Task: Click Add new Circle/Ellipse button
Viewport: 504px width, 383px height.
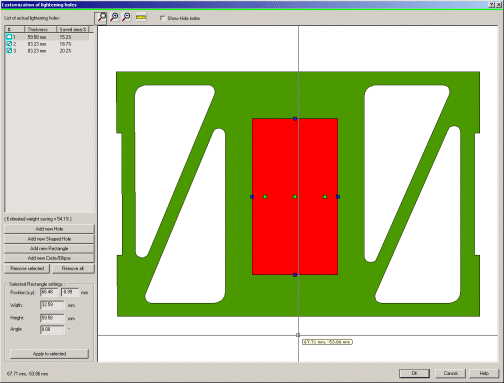Action: click(49, 258)
